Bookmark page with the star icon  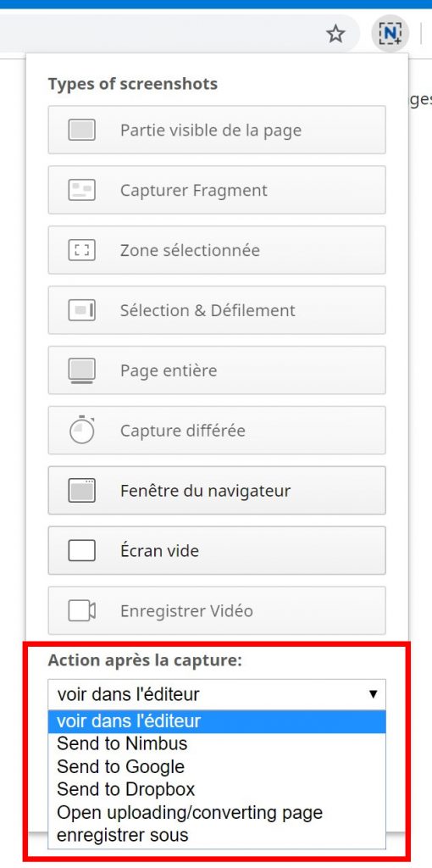335,34
